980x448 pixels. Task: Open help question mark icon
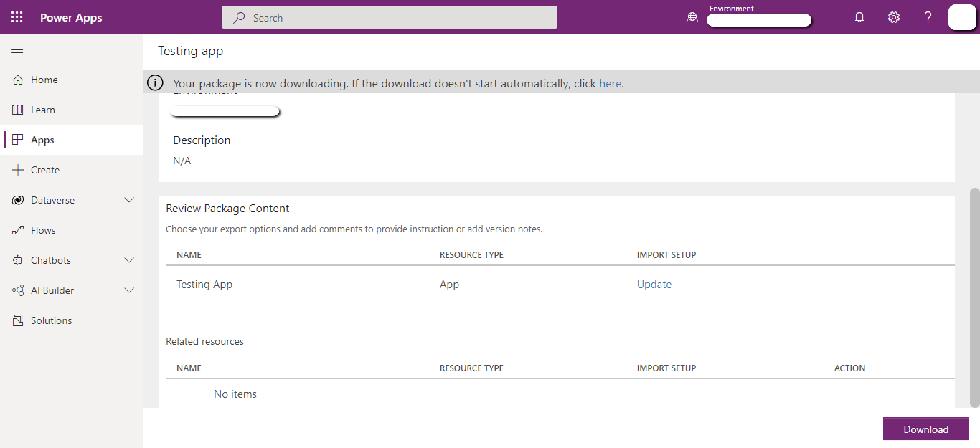(928, 17)
